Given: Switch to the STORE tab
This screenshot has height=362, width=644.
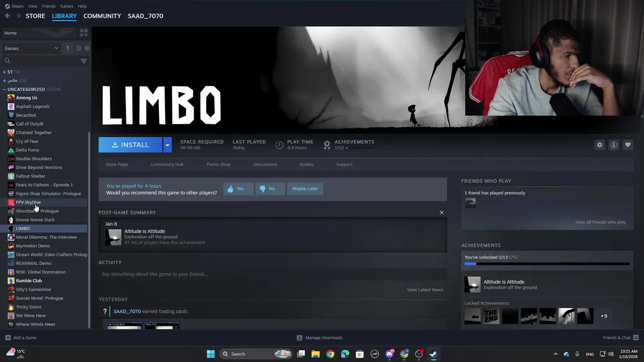Looking at the screenshot, I should (35, 16).
